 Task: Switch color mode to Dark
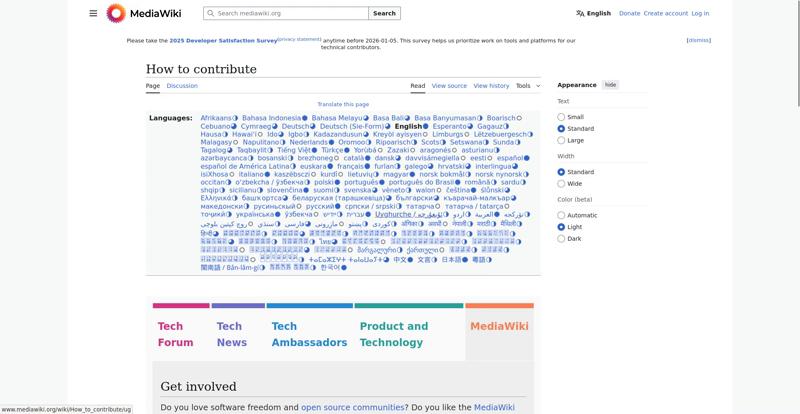pos(562,239)
